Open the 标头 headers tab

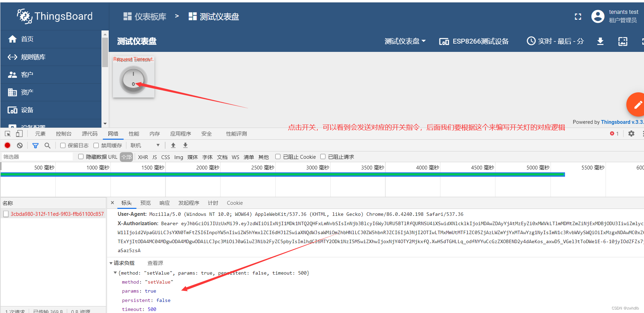coord(126,203)
